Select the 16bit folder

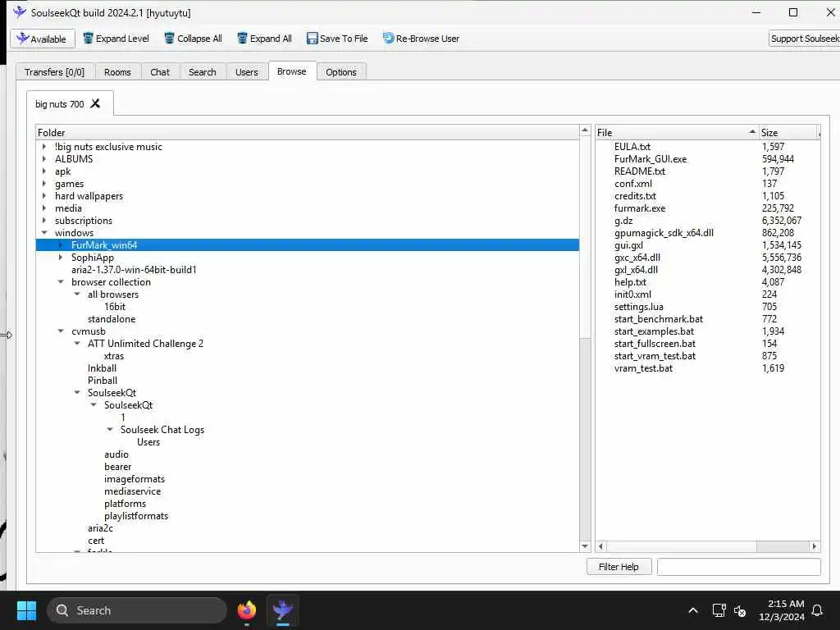point(115,307)
